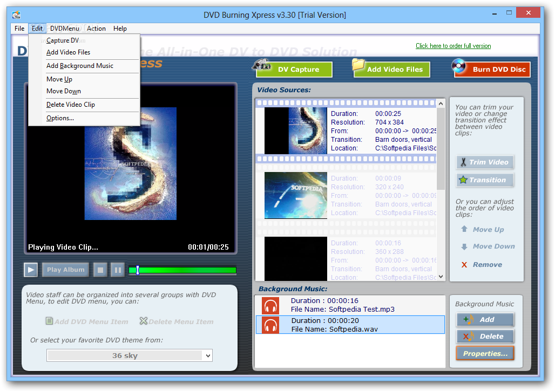
Task: Open the Action menu
Action: click(x=96, y=29)
